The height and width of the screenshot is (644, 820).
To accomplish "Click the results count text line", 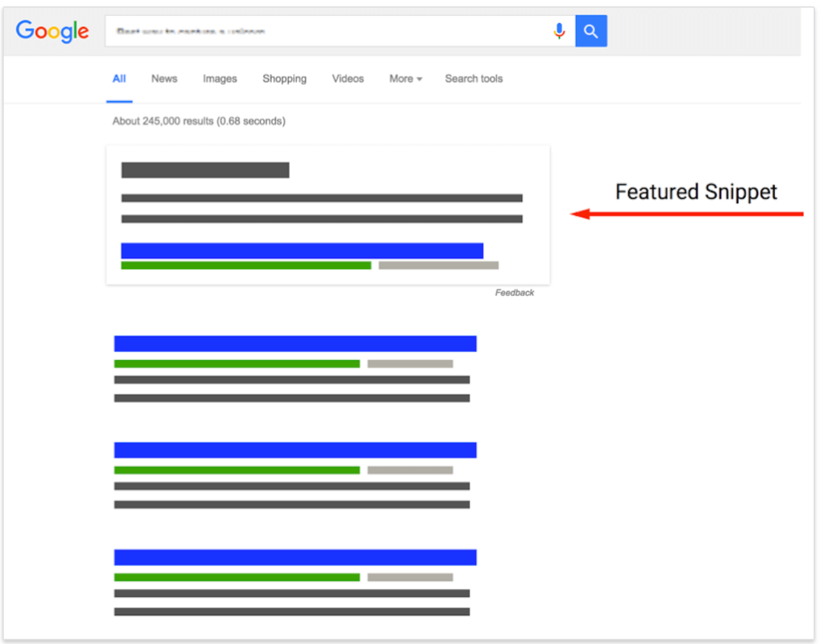I will pos(198,121).
